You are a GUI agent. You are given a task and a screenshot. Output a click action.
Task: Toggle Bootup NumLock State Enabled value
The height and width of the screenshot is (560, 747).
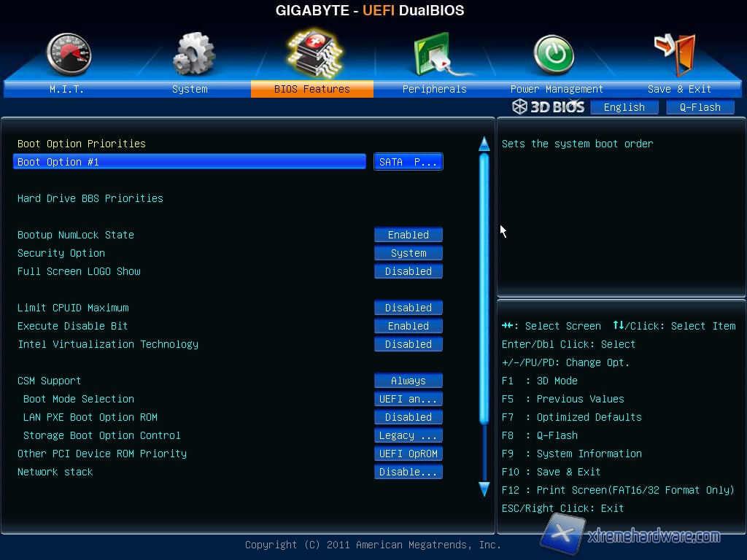coord(408,235)
